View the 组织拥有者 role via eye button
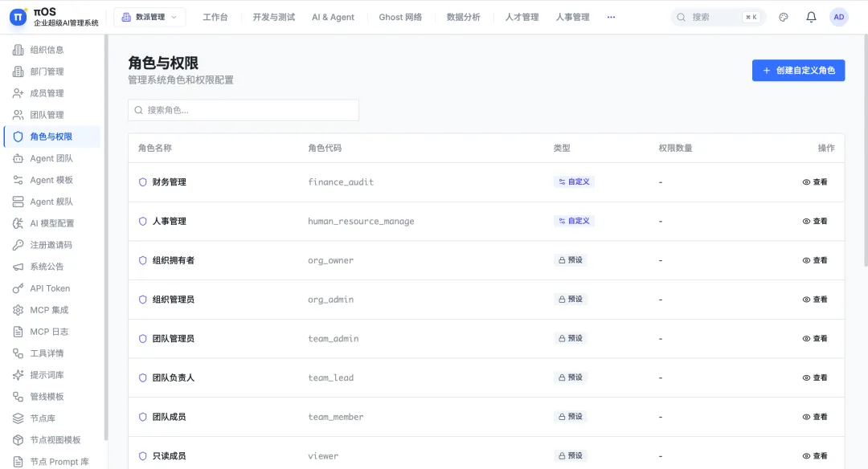Viewport: 868px width, 469px height. pyautogui.click(x=815, y=260)
